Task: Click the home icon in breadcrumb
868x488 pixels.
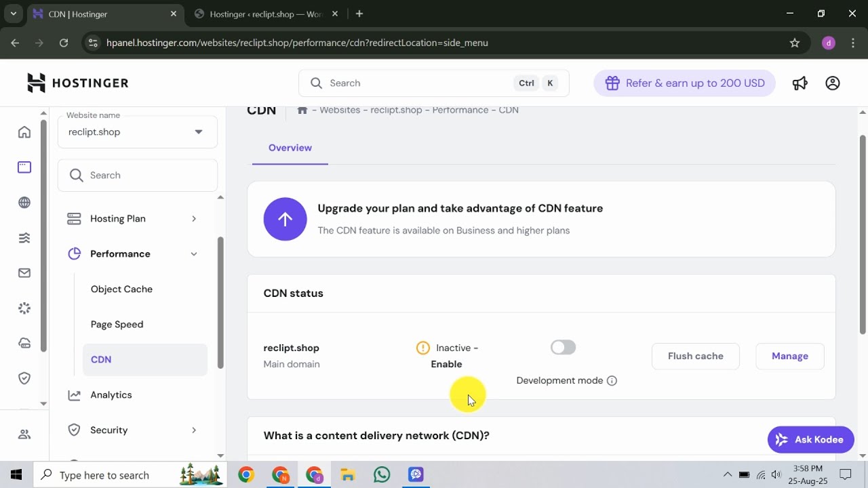Action: [302, 110]
